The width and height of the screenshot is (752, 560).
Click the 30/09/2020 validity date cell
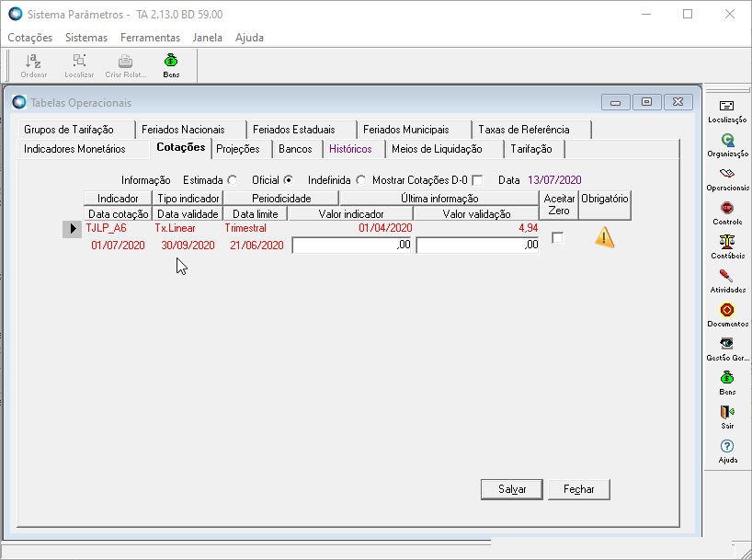(x=188, y=246)
